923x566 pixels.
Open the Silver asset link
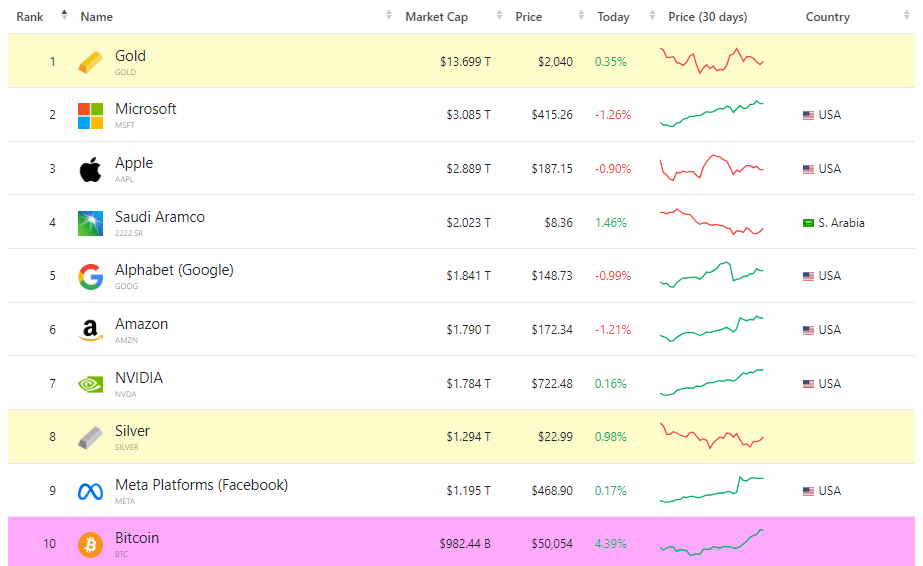click(132, 431)
